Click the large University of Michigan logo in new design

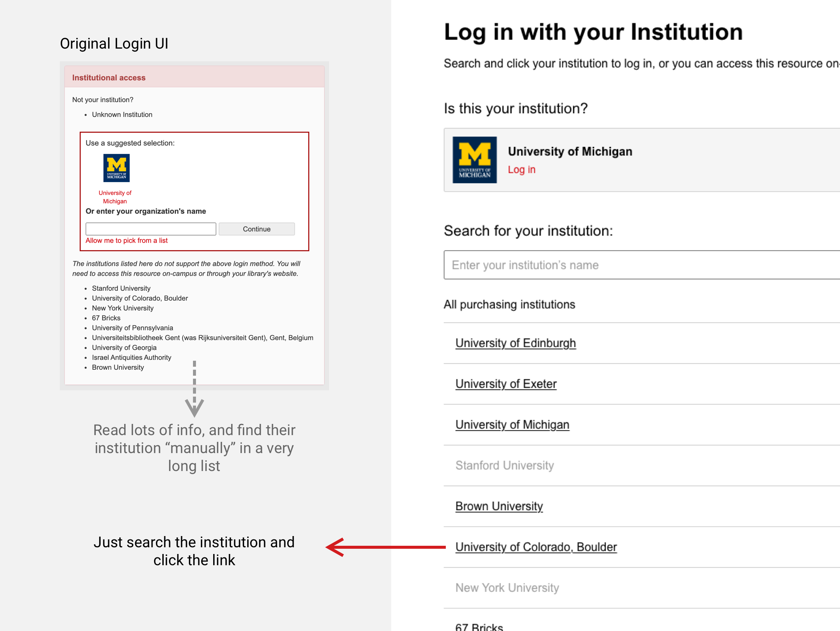click(x=475, y=160)
